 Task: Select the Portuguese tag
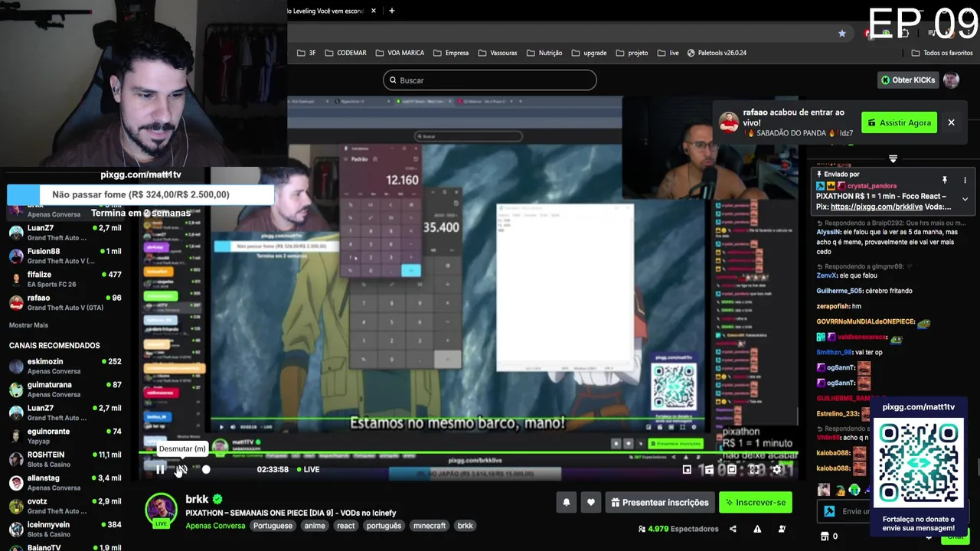click(x=273, y=526)
